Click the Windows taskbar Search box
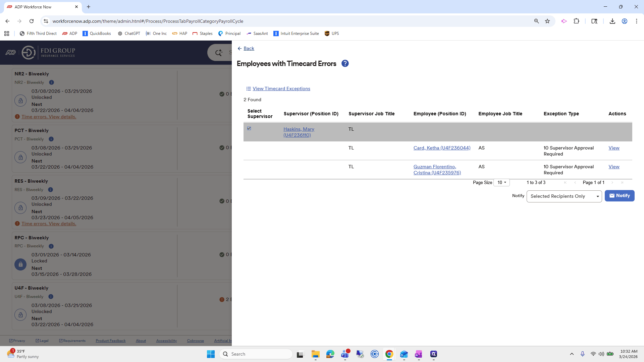Image resolution: width=644 pixels, height=362 pixels. [x=256, y=354]
